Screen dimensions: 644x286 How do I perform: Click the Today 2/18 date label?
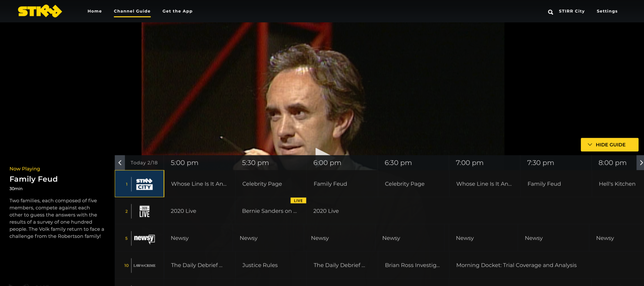144,163
